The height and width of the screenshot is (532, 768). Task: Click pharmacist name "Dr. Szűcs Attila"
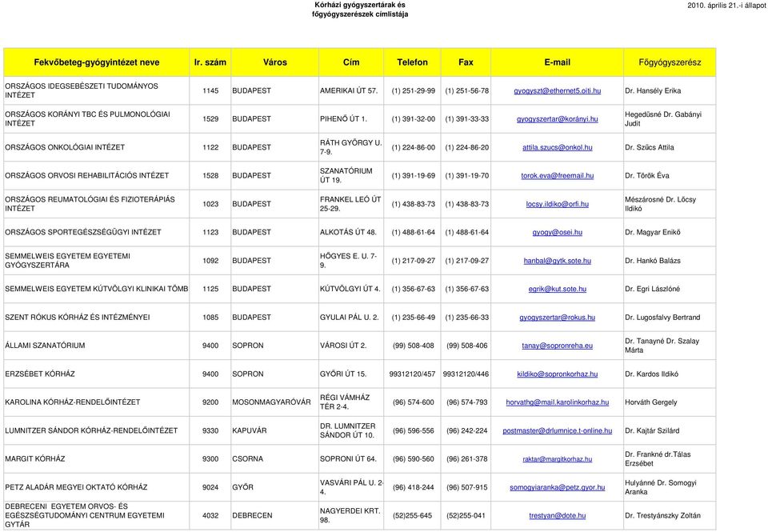[650, 147]
